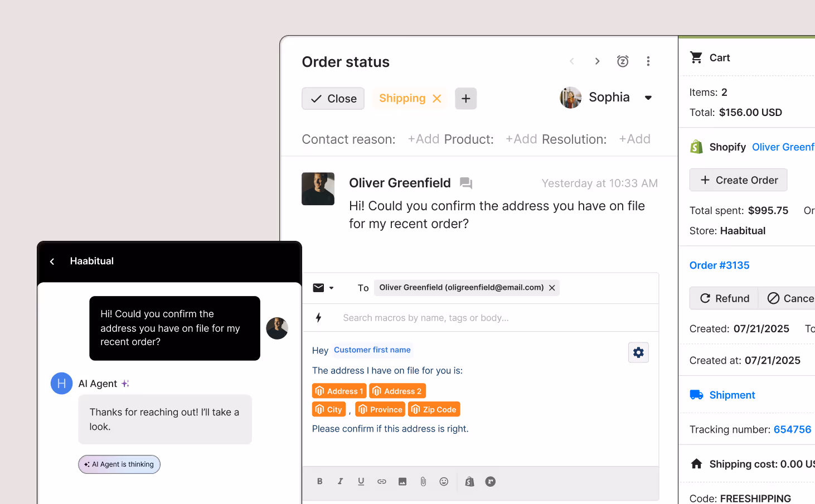Go to previous ticket arrow
Screen dimensions: 815x504
tap(572, 61)
